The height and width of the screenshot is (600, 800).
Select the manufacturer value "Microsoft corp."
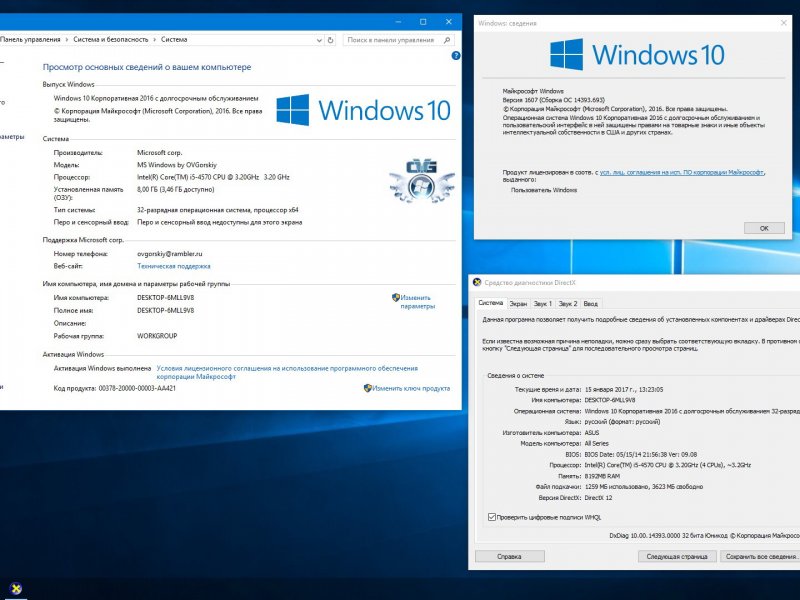pos(160,153)
